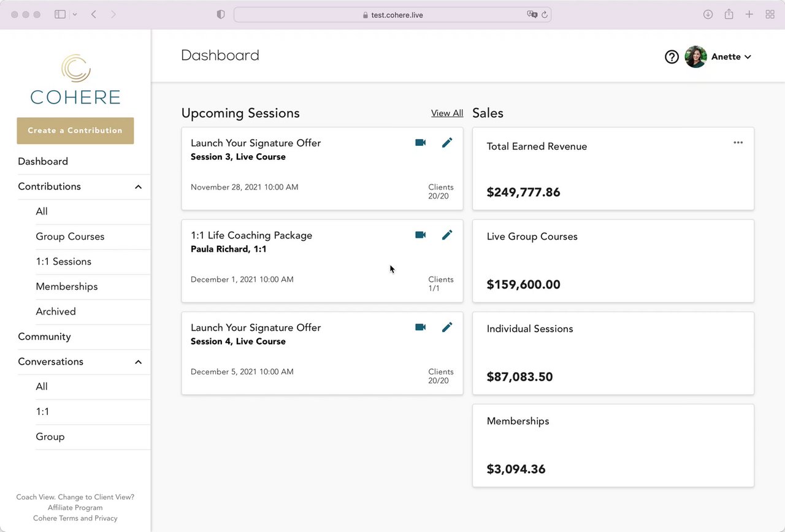Collapse the Conversations sidebar section
The image size is (785, 532).
138,362
